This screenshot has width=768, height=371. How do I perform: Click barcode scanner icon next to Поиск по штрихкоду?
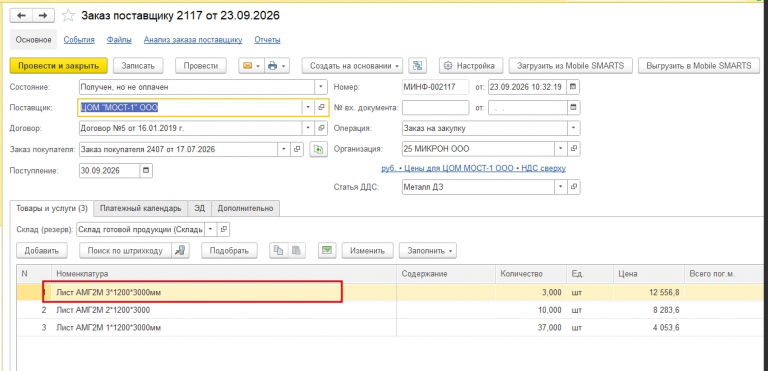click(180, 250)
